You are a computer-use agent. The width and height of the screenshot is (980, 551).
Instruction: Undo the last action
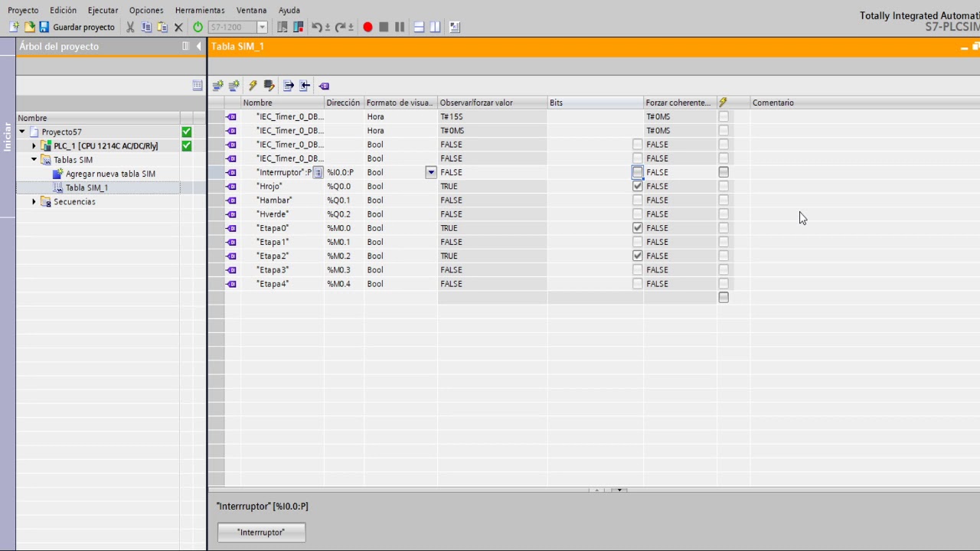(316, 27)
